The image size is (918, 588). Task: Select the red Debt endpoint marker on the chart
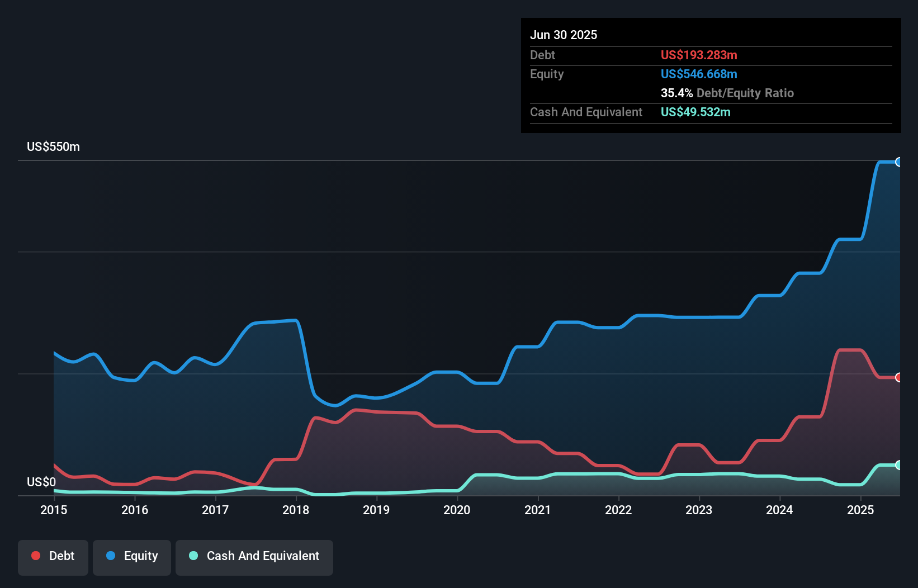coord(899,378)
